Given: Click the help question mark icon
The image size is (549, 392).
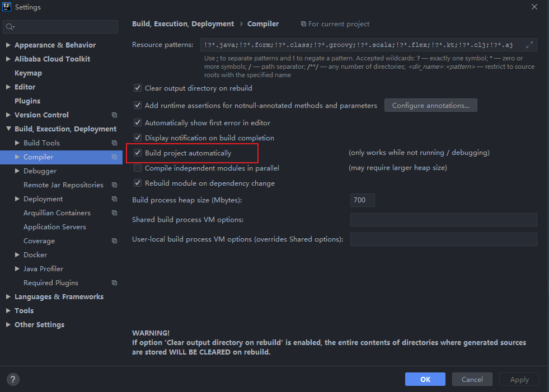Looking at the screenshot, I should [x=12, y=379].
